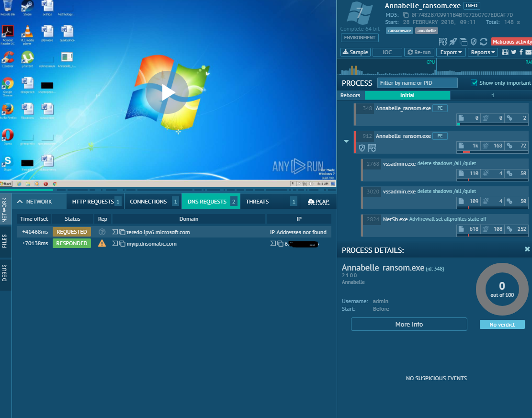Click the checkered flag plus icon in header
This screenshot has width=532, height=418.
[443, 42]
